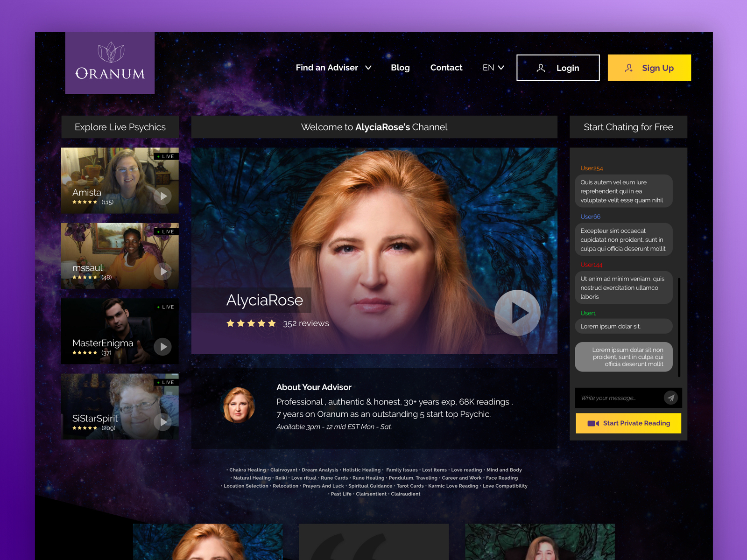Open AlyciaRose's 352 reviews

(306, 323)
